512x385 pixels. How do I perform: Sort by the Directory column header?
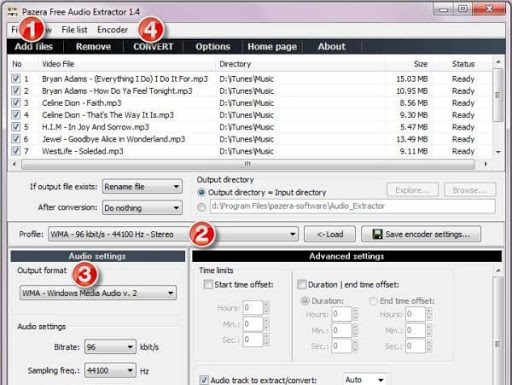(300, 64)
